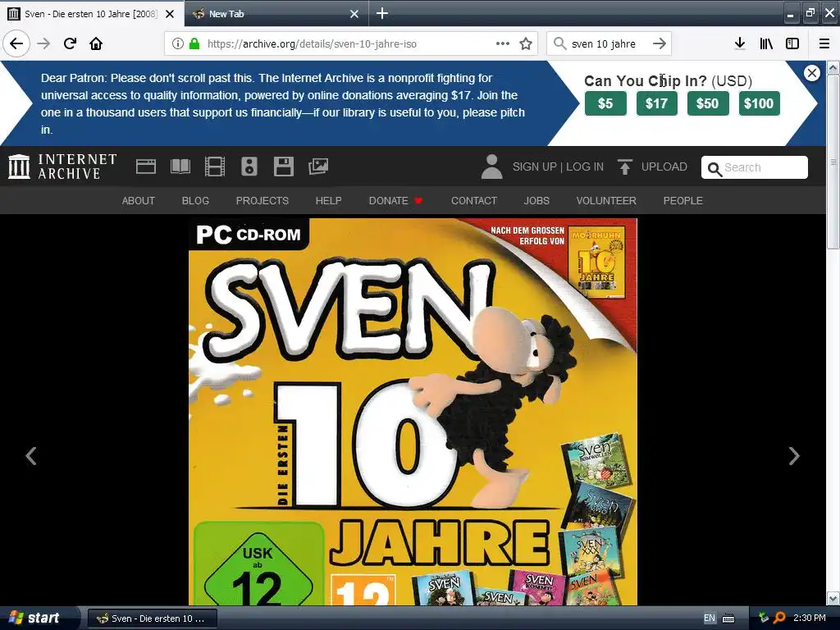Choose the $17 donation button

coord(657,103)
